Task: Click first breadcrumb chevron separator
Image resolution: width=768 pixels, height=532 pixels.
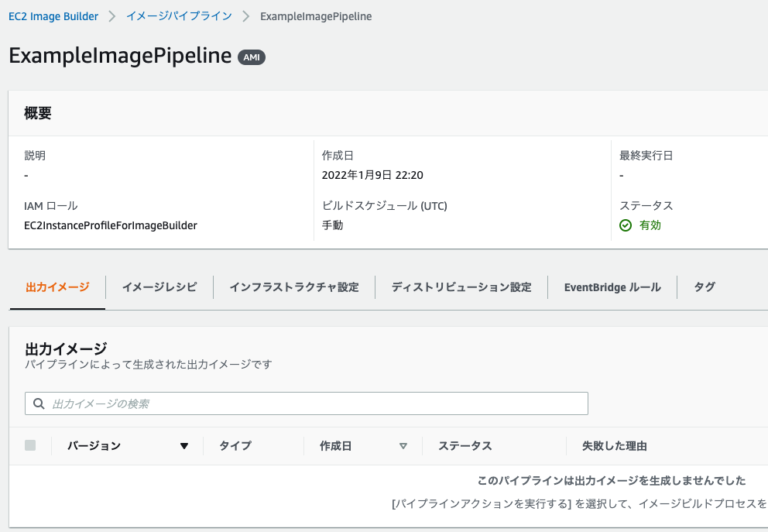Action: pos(111,16)
